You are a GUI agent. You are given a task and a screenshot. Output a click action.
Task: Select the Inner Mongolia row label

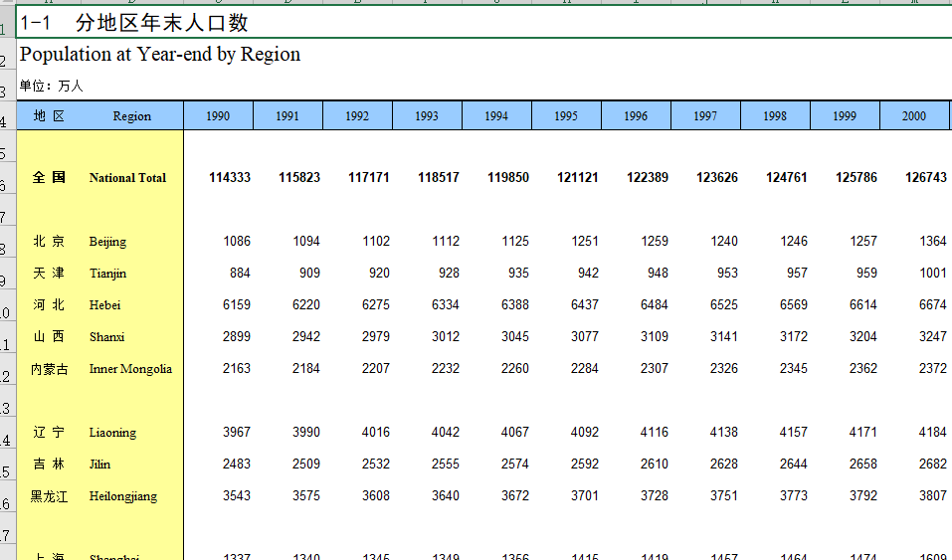pos(130,369)
